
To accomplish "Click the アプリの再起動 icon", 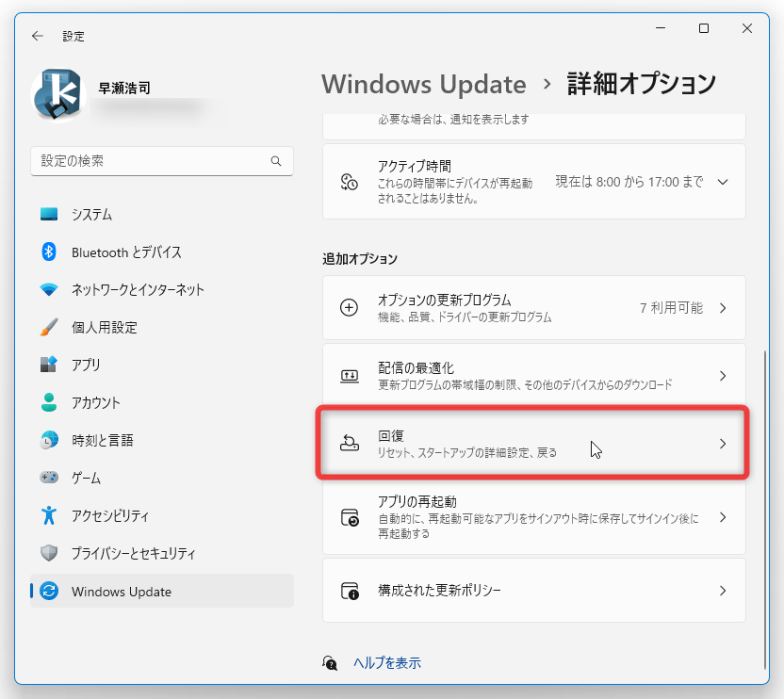I will coord(350,517).
